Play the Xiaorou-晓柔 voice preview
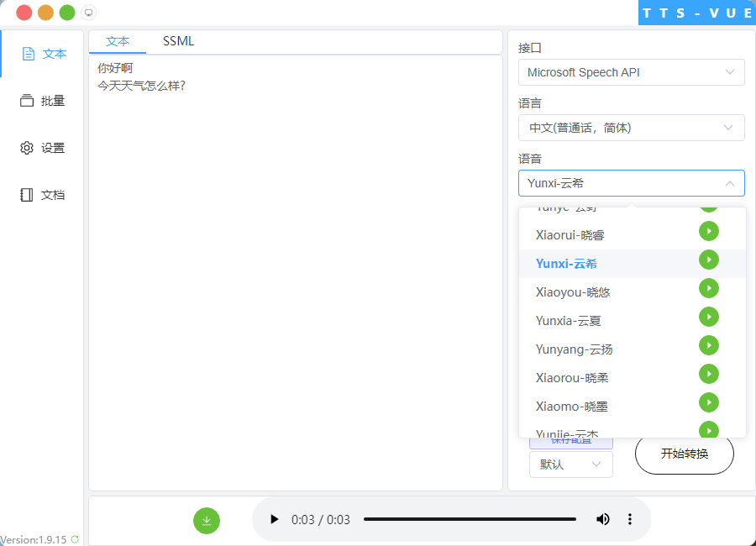 click(x=709, y=374)
